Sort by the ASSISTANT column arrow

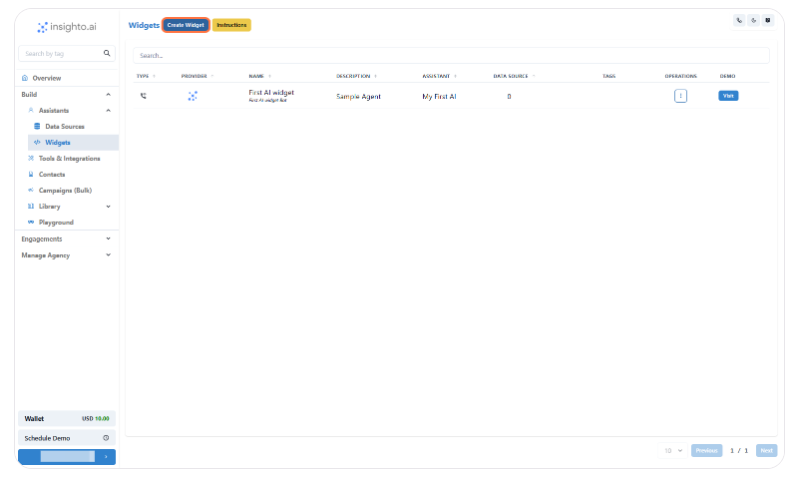point(455,76)
